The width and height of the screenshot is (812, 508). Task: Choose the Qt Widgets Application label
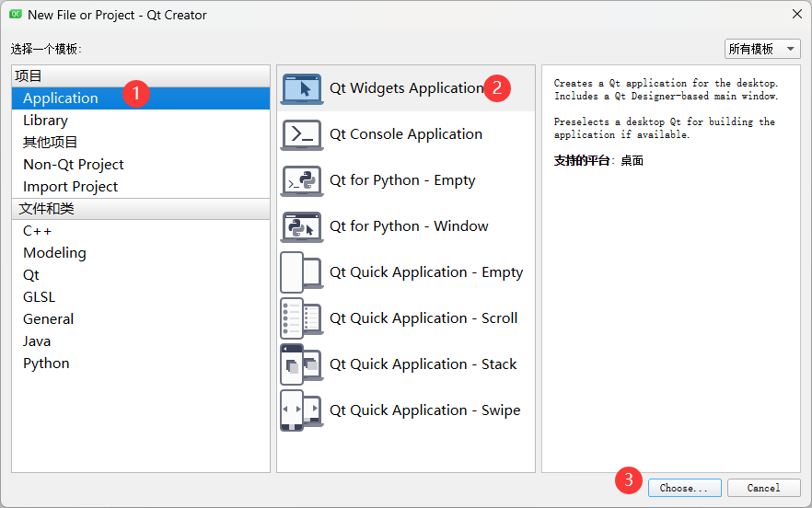coord(407,88)
